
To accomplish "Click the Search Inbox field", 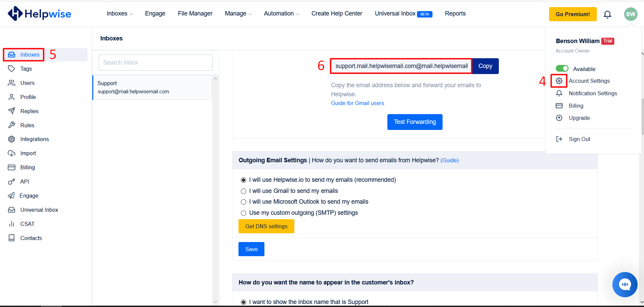I will pos(155,63).
